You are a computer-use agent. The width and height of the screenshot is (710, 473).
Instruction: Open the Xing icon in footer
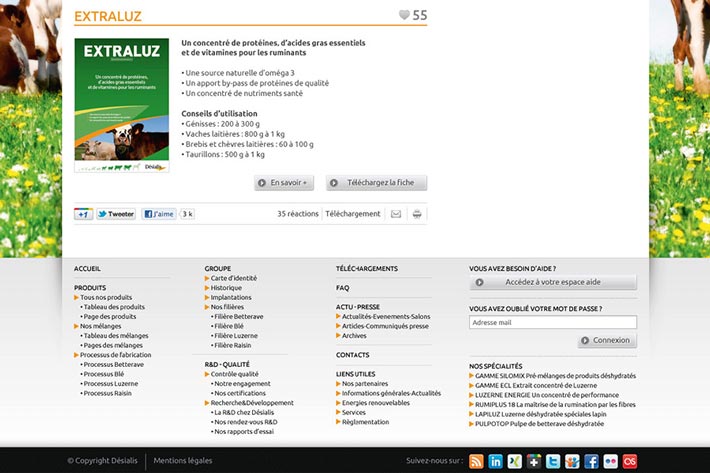514,461
